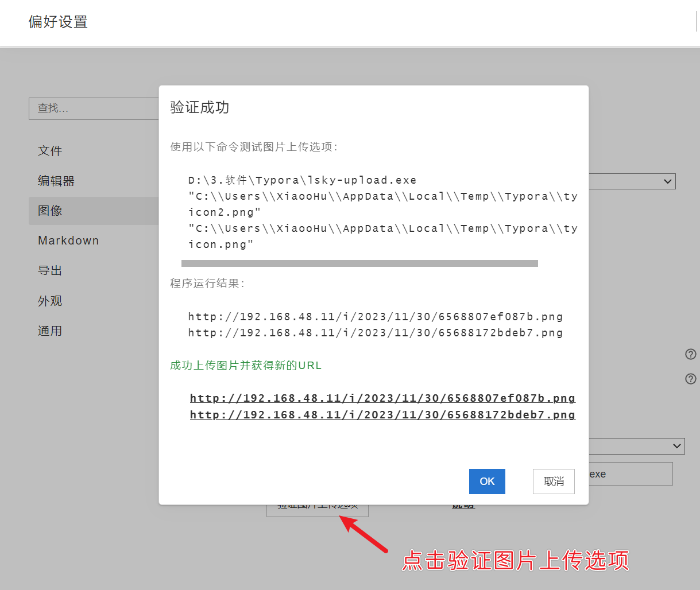The image size is (700, 590).
Task: Open the 编辑器 settings section
Action: (x=56, y=181)
